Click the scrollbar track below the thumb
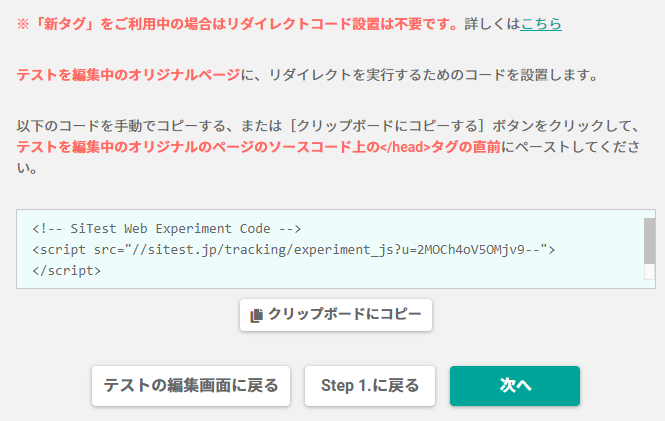 point(649,272)
